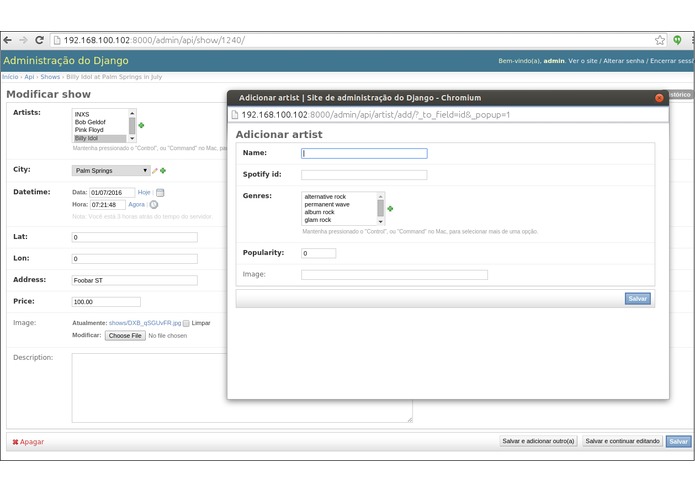Select Bob Geldof in the Artists list
This screenshot has height=494, width=695.
(x=100, y=122)
